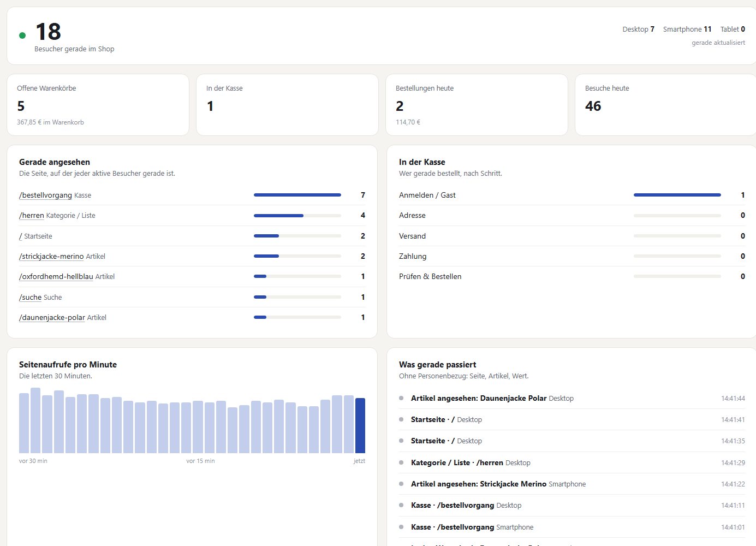
Task: Click the Besuche heute value 46
Action: [593, 106]
